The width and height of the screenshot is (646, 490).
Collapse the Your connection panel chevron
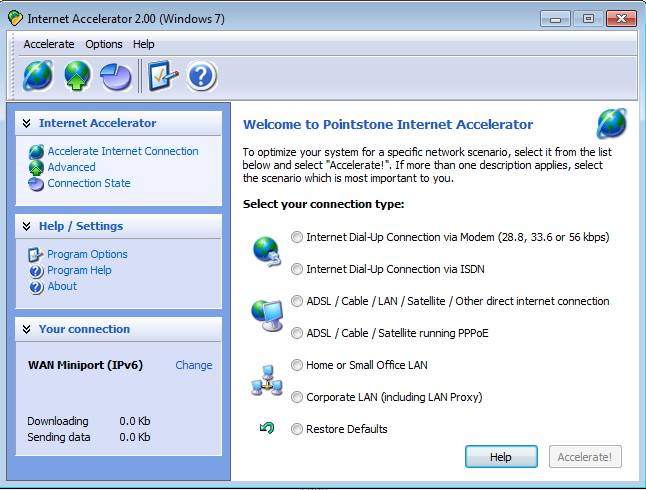pyautogui.click(x=26, y=329)
